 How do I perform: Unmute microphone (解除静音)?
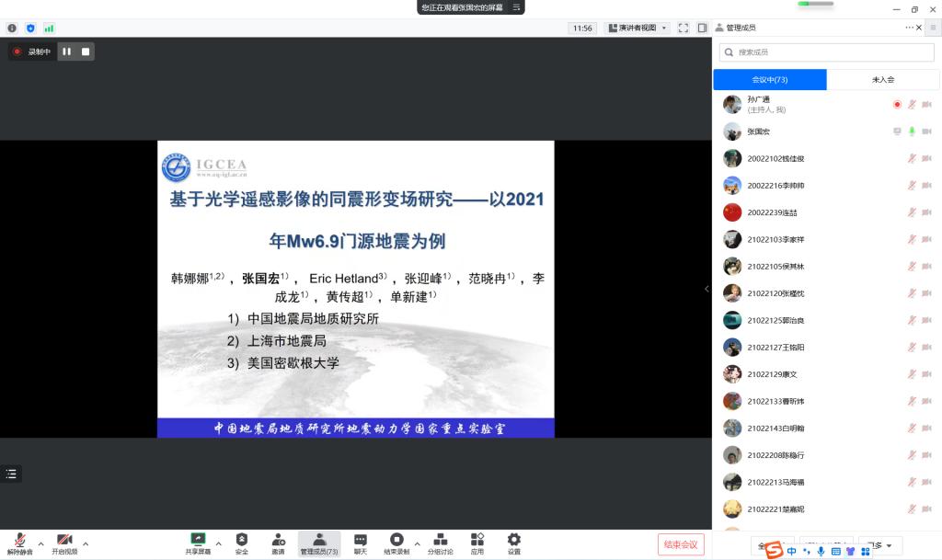pyautogui.click(x=19, y=540)
